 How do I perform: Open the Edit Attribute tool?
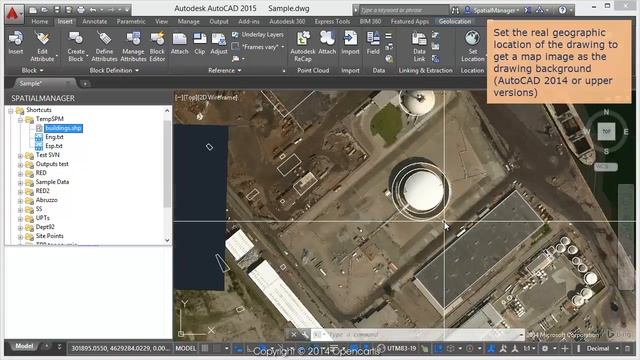(x=42, y=46)
